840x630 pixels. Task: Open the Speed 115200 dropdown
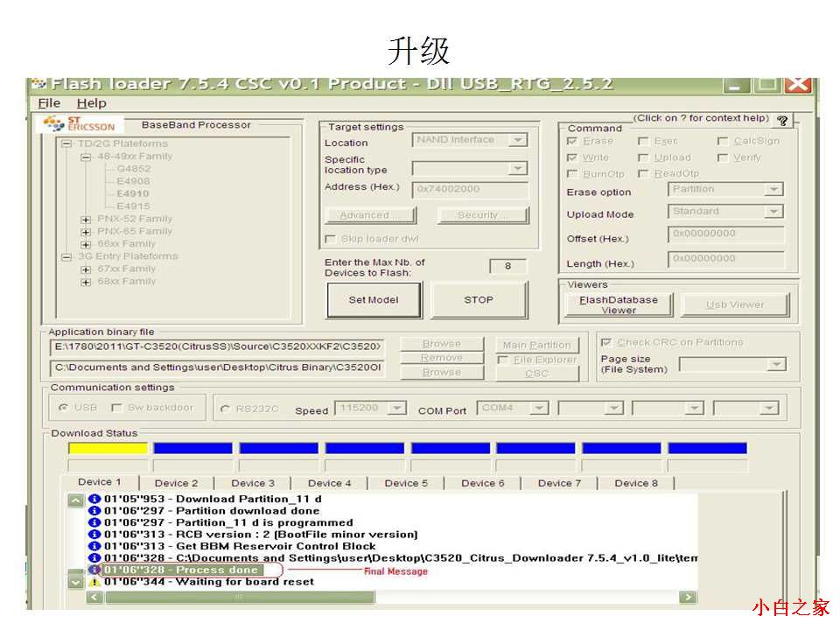(x=397, y=409)
